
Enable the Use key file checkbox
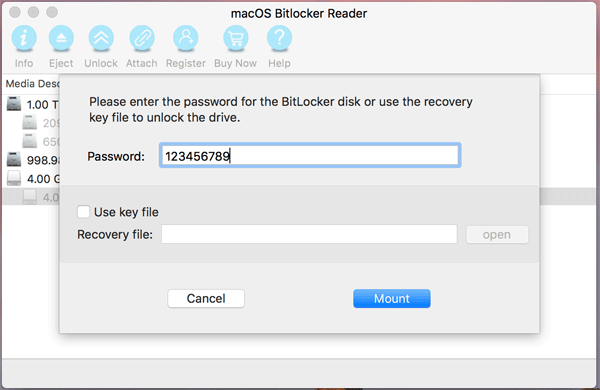[x=83, y=212]
